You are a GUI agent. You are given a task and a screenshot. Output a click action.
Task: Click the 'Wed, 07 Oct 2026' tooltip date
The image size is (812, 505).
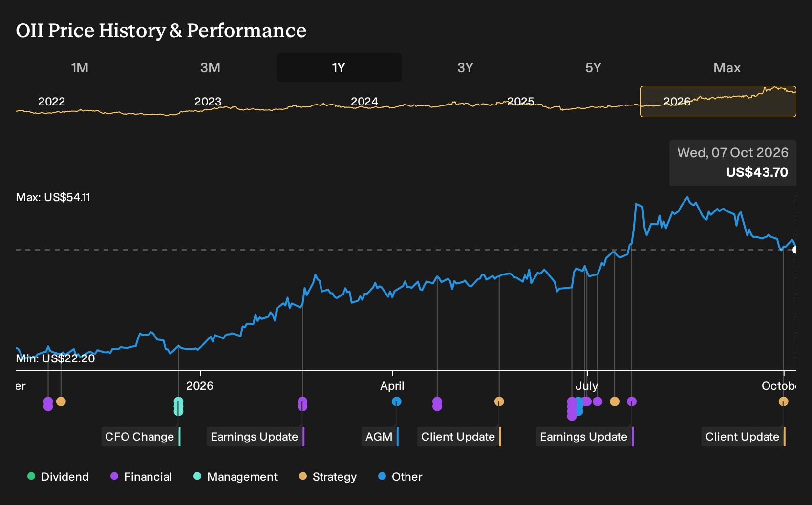732,153
